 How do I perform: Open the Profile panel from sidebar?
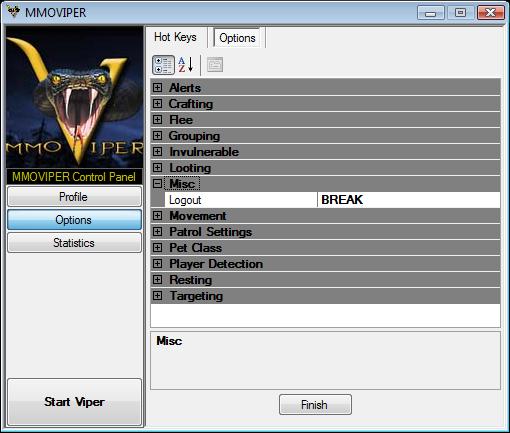tap(74, 197)
